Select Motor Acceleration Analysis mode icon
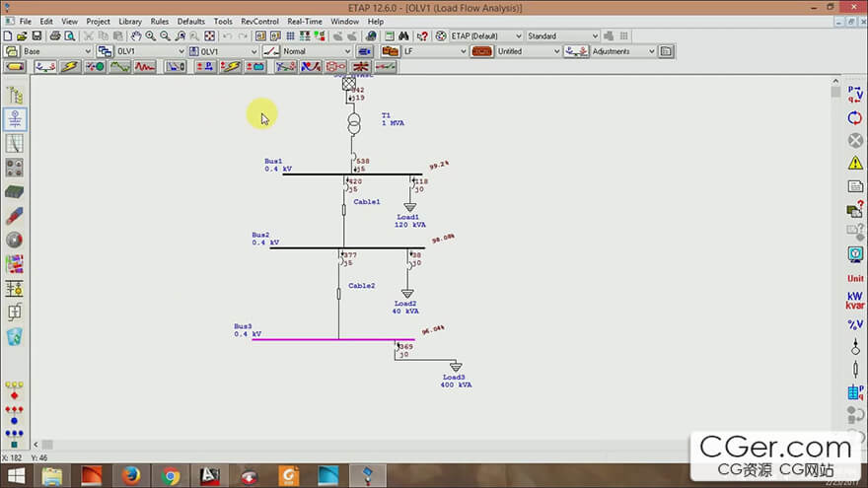 click(96, 67)
